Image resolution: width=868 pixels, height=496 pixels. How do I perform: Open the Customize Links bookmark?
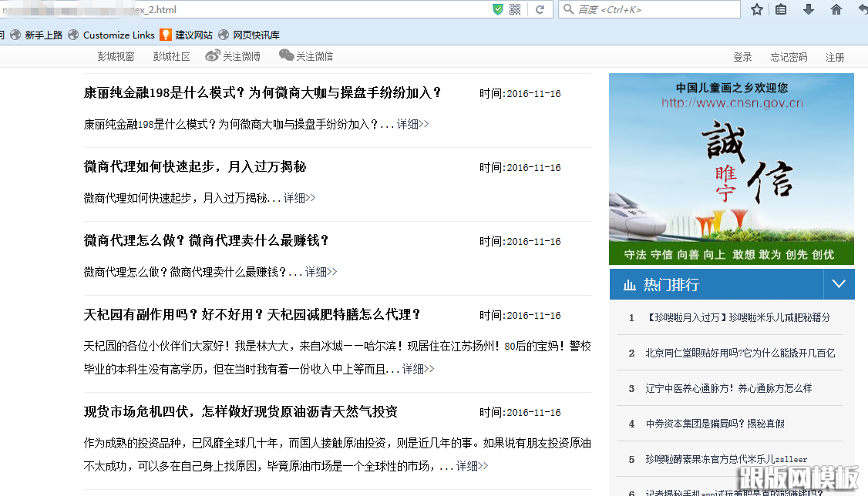coord(118,35)
